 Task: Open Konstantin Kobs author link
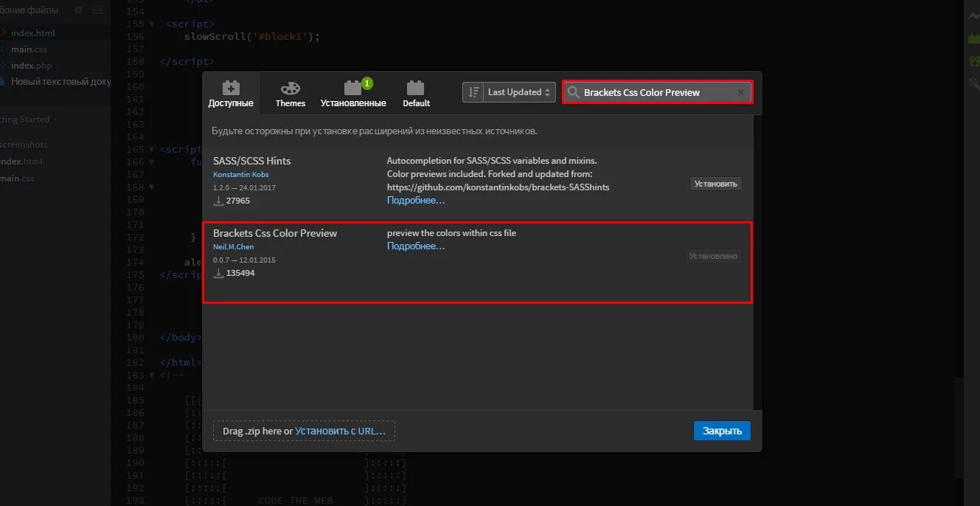click(x=241, y=175)
